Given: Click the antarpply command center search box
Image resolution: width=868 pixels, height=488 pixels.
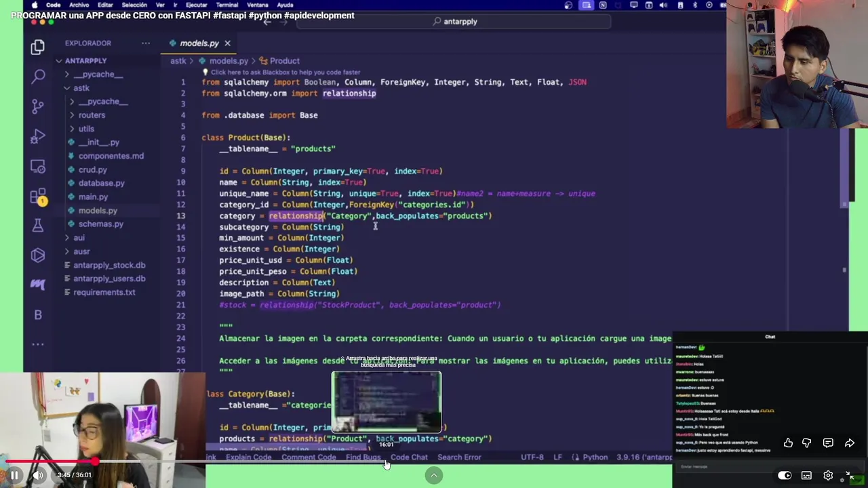Looking at the screenshot, I should (x=455, y=21).
